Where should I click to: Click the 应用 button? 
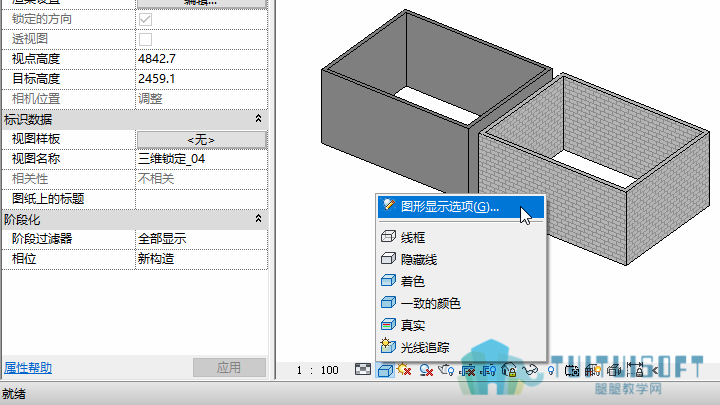[229, 368]
